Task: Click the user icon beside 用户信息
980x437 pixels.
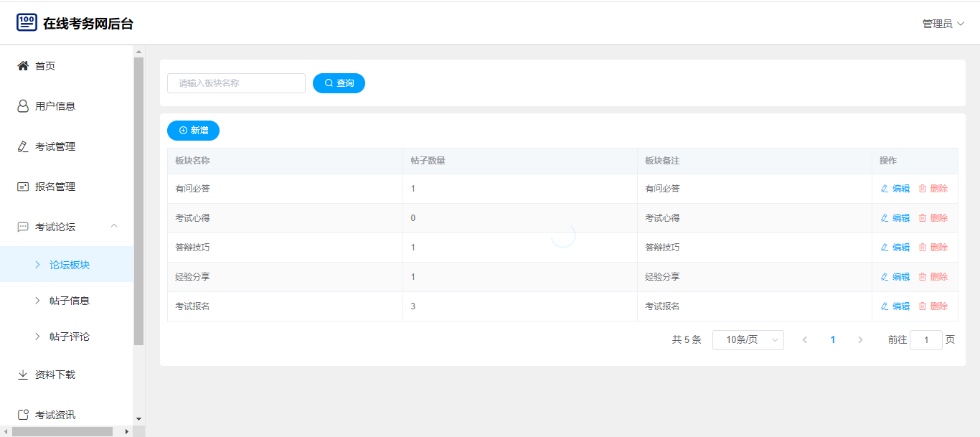Action: pos(23,106)
